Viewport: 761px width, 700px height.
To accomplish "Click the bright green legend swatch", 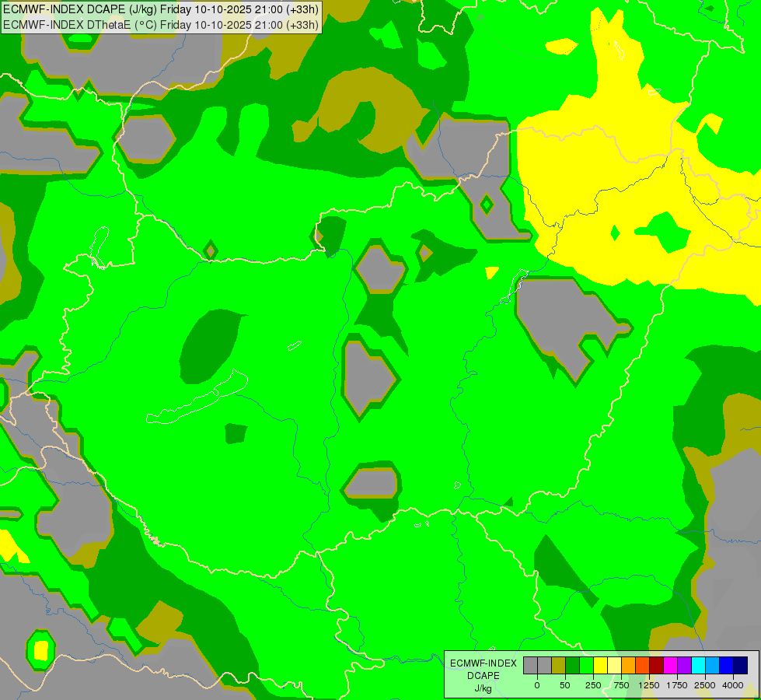I will tap(587, 665).
